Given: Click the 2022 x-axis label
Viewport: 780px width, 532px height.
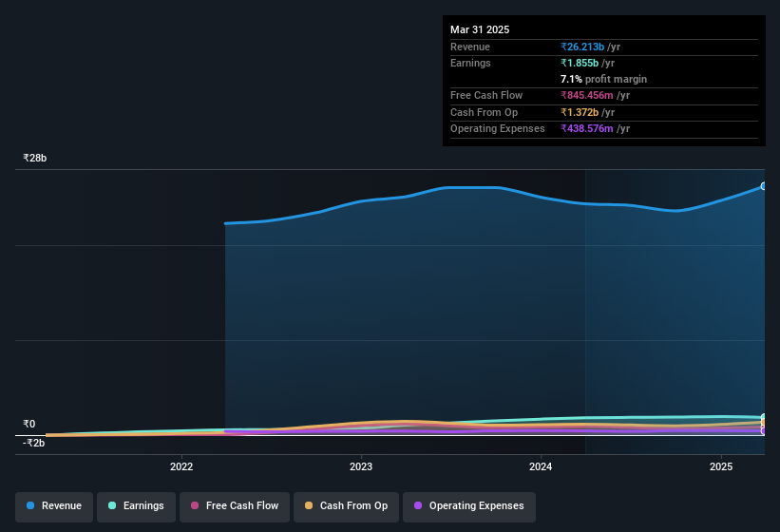Looking at the screenshot, I should click(x=181, y=466).
